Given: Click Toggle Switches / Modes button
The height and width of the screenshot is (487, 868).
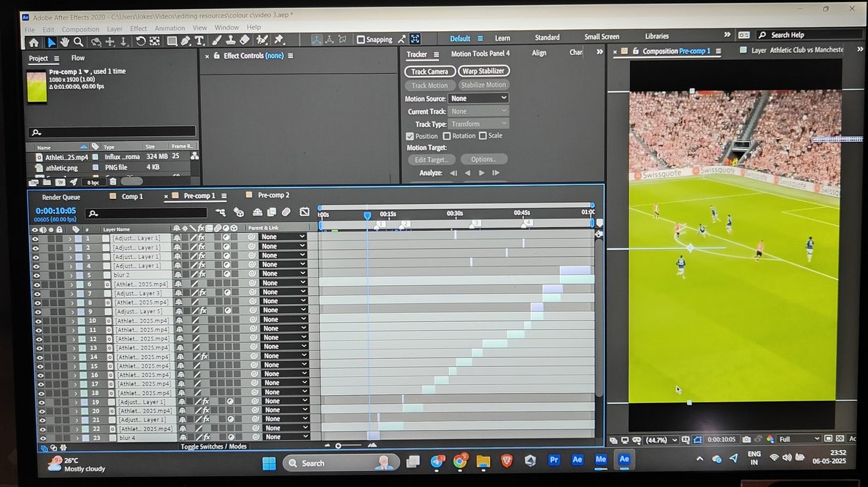Looking at the screenshot, I should (x=213, y=446).
